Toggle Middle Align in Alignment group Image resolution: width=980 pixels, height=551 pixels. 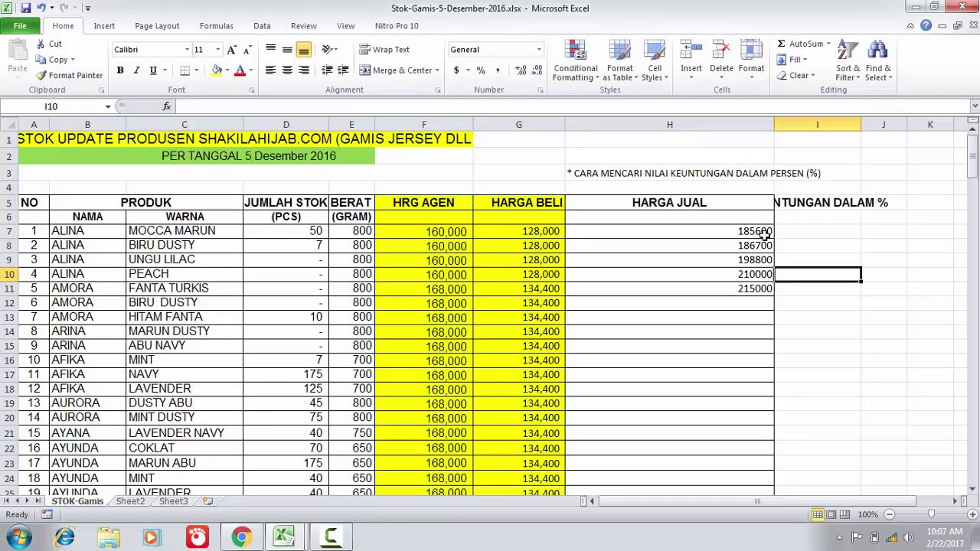[x=287, y=50]
